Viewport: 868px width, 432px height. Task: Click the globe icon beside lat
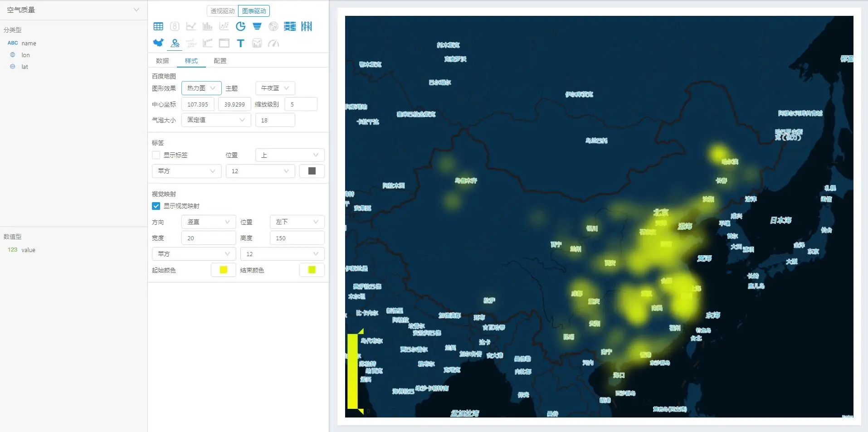(x=13, y=67)
